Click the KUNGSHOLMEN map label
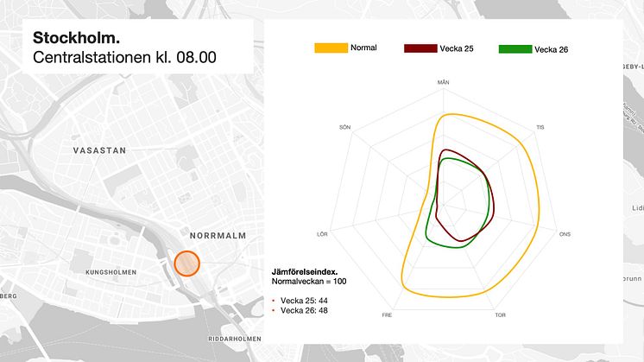The image size is (644, 362). pos(110,272)
